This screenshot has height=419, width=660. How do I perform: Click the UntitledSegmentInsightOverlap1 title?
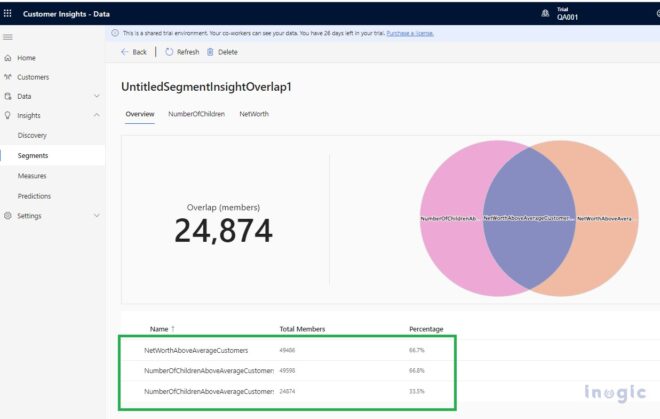pos(206,87)
